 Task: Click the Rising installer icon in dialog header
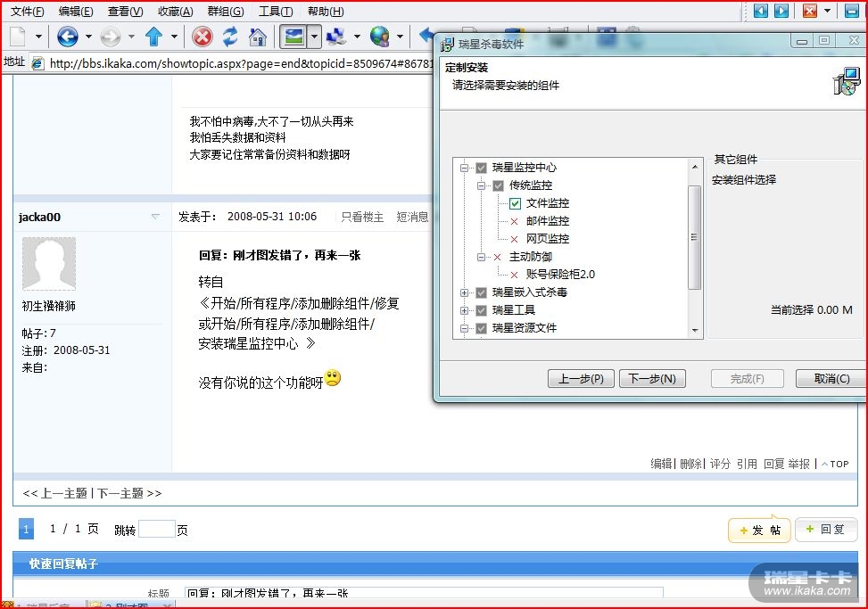point(847,81)
